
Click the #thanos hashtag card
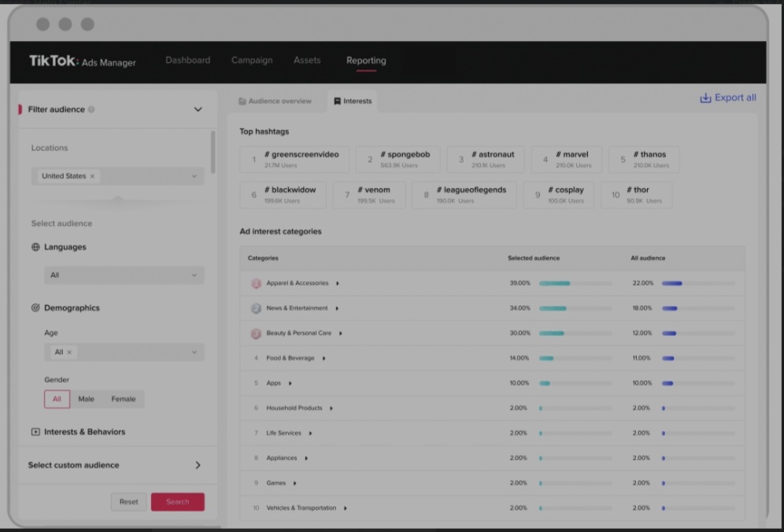[644, 160]
